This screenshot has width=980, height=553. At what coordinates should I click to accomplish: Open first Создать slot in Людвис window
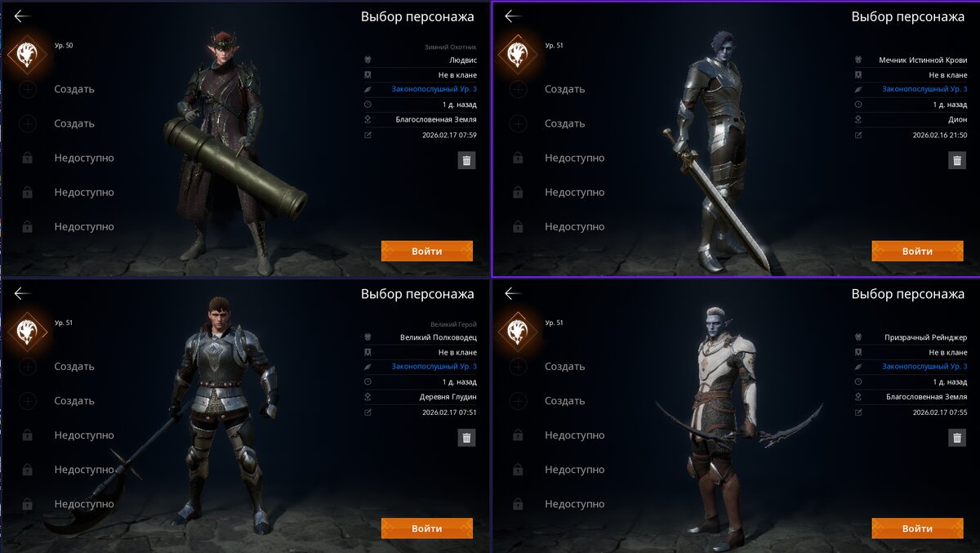[x=73, y=89]
